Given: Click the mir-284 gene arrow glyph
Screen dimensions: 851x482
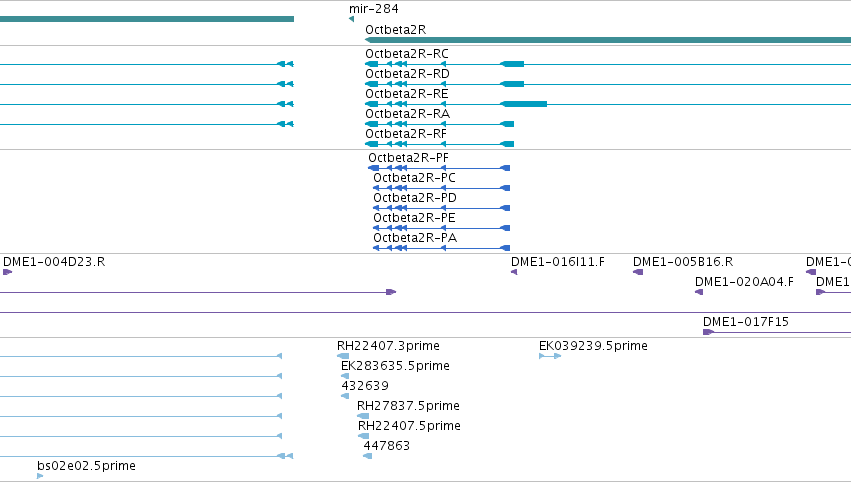Looking at the screenshot, I should pos(352,19).
